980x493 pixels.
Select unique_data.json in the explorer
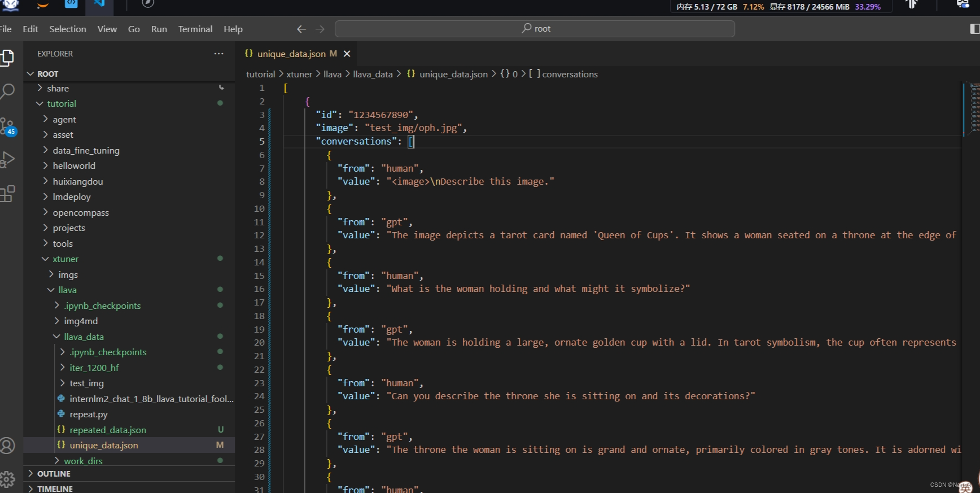[x=129, y=445]
